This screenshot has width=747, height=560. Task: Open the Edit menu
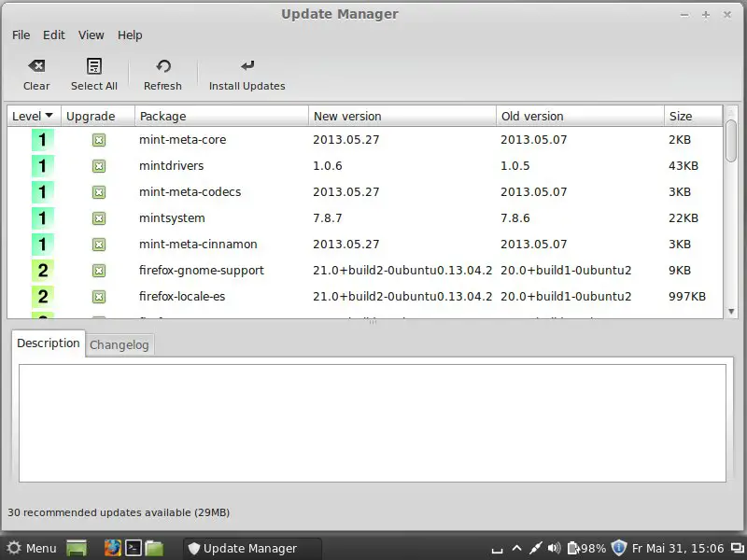pyautogui.click(x=54, y=35)
